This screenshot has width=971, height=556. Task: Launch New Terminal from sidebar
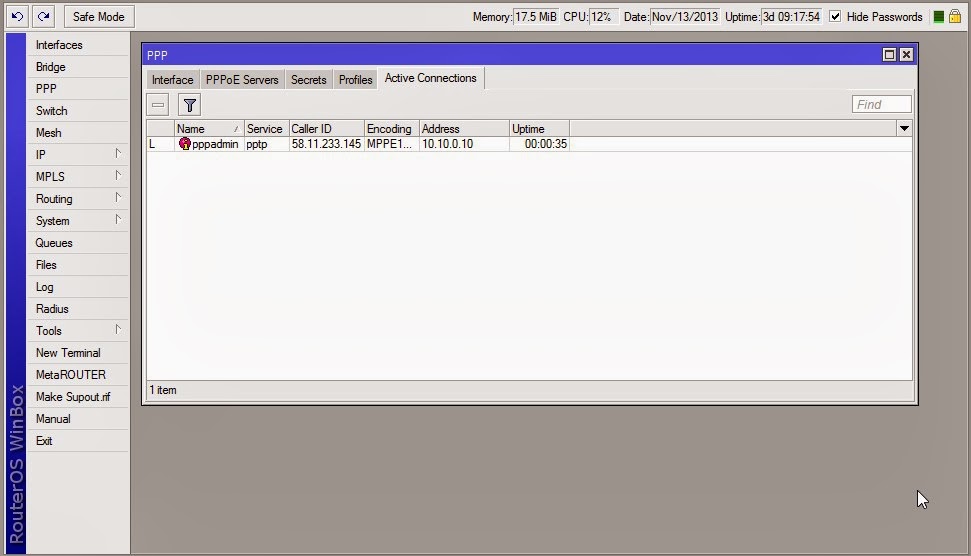(78, 353)
